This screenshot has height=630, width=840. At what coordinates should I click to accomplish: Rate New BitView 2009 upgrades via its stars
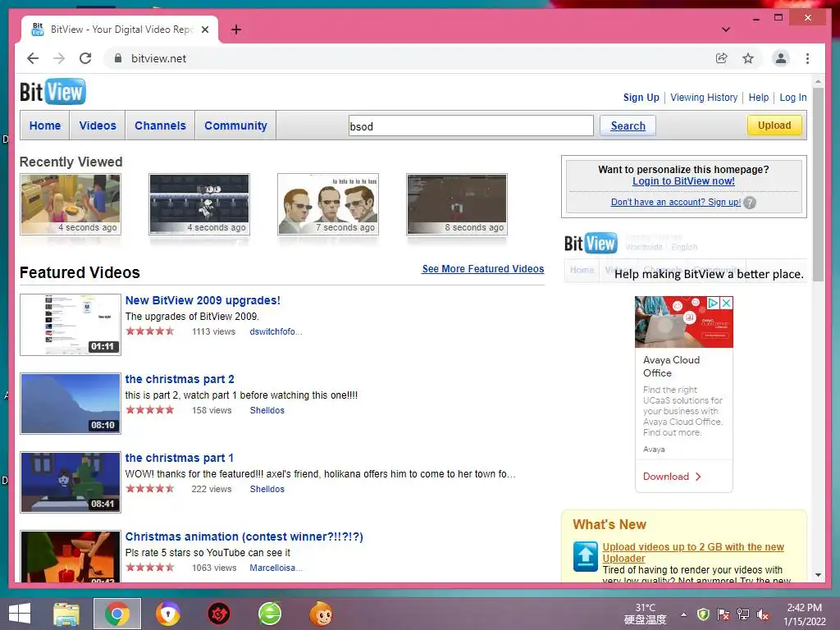150,331
